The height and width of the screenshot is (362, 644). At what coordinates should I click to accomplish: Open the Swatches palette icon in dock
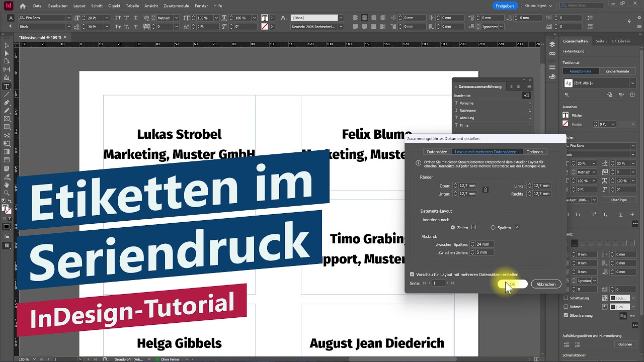click(552, 76)
